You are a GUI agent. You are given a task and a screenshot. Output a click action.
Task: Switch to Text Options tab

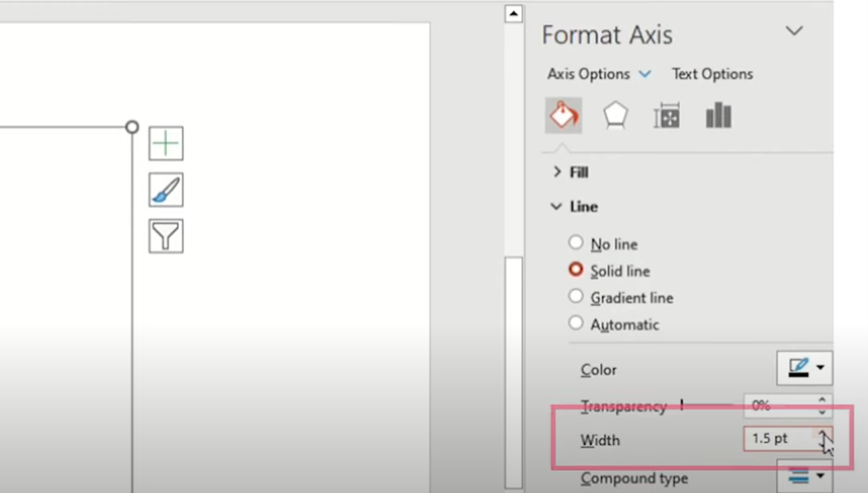[712, 74]
